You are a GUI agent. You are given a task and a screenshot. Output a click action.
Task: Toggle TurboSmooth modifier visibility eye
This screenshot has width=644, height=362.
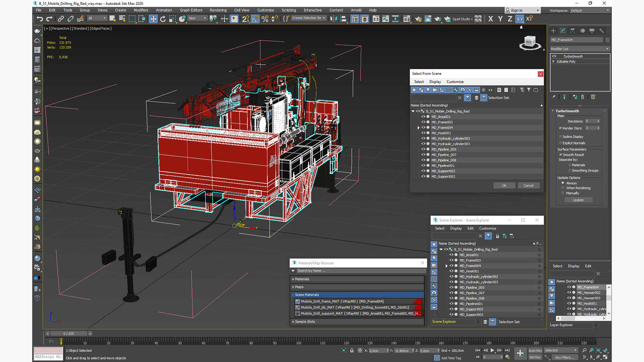554,56
